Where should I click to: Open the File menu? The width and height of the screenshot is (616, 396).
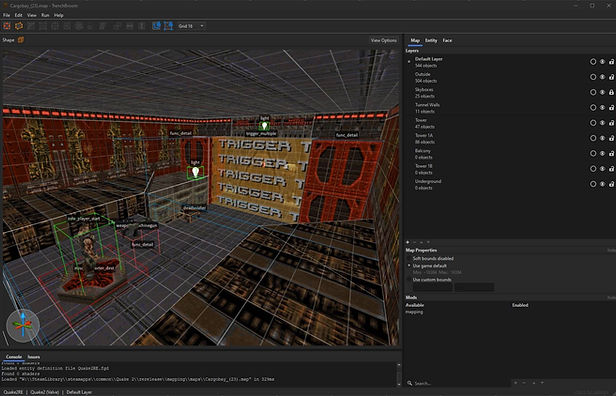point(6,15)
